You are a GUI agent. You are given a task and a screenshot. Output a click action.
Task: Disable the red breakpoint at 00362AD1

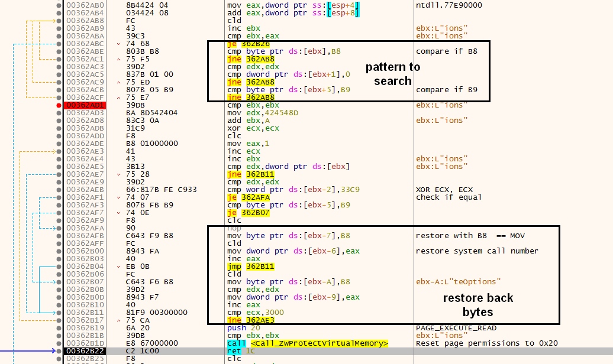[x=59, y=105]
